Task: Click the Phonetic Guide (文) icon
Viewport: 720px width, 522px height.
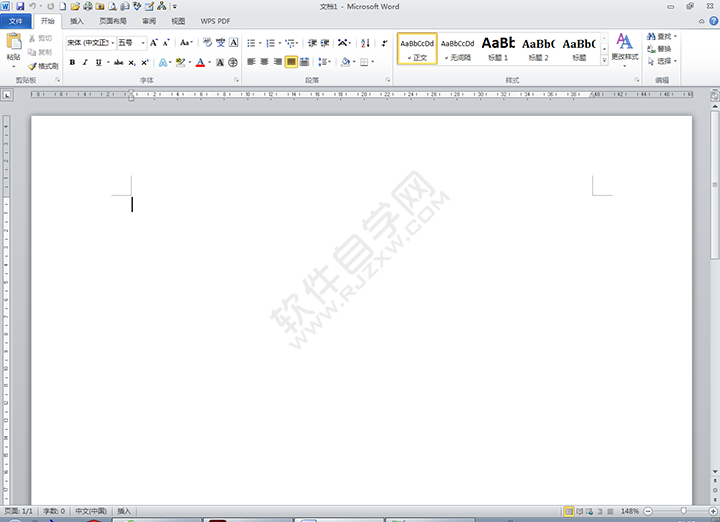Action: point(220,43)
